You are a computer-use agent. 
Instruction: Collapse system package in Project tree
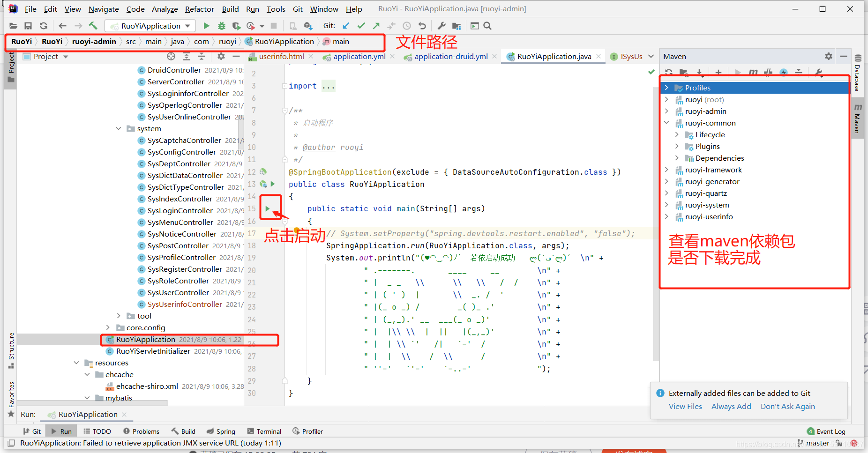coord(119,128)
